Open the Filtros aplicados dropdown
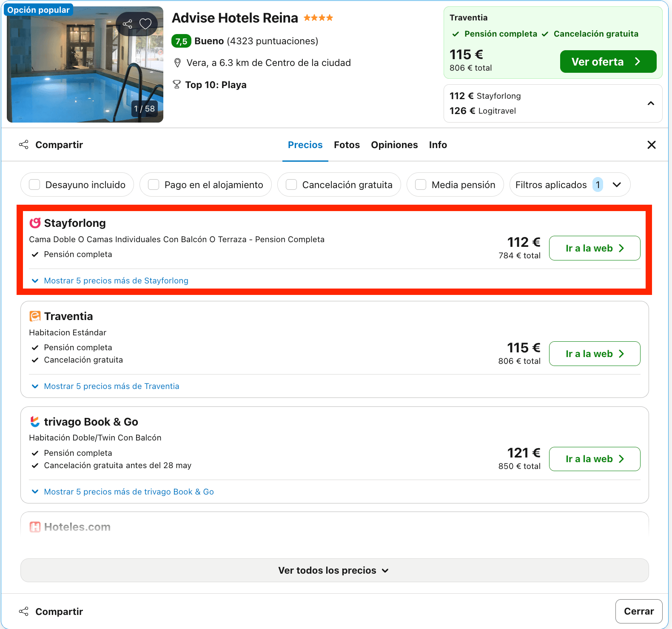 click(569, 185)
